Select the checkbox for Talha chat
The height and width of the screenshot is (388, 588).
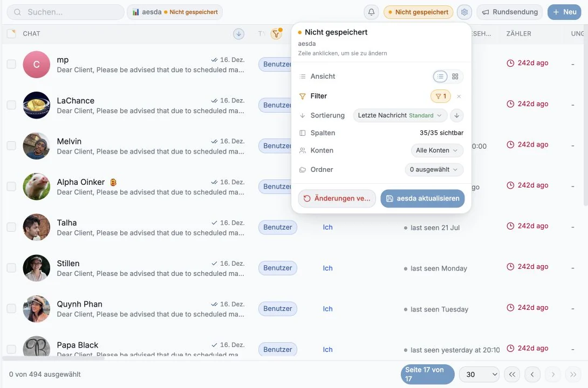12,227
